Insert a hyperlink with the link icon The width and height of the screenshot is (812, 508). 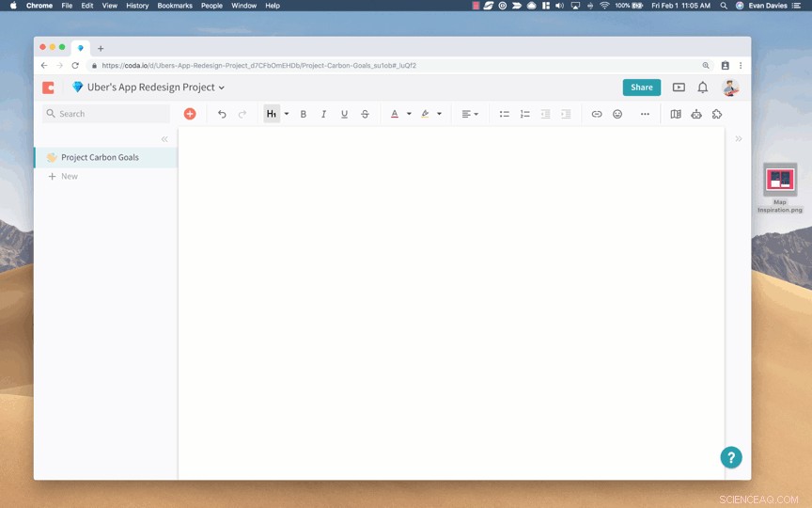click(x=597, y=114)
